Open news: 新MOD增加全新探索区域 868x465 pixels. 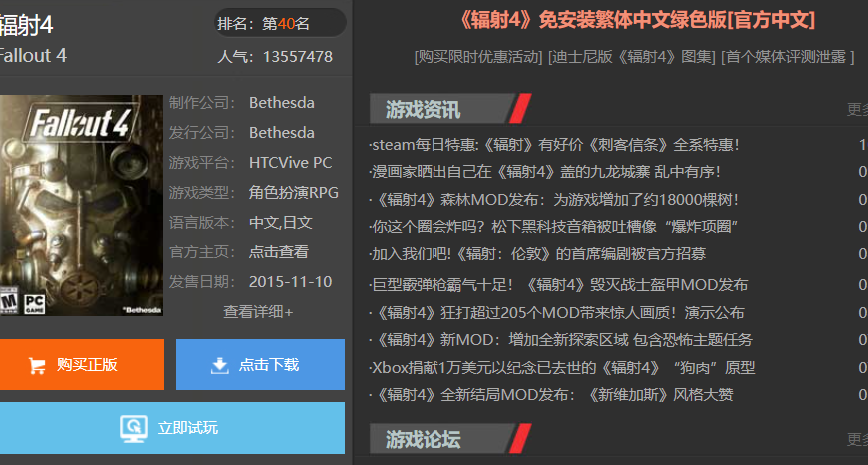pos(560,340)
